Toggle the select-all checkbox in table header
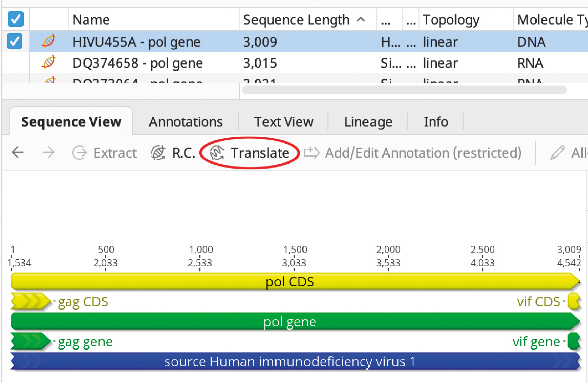The width and height of the screenshot is (588, 383). (x=16, y=19)
